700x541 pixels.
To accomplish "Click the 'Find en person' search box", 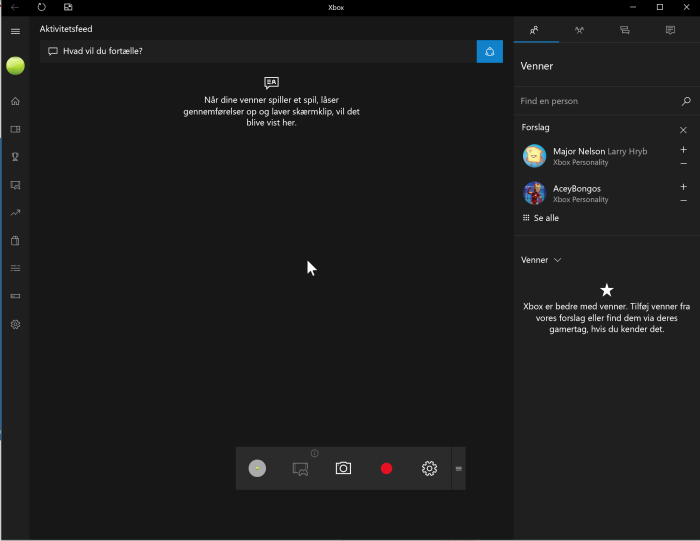I will click(598, 101).
